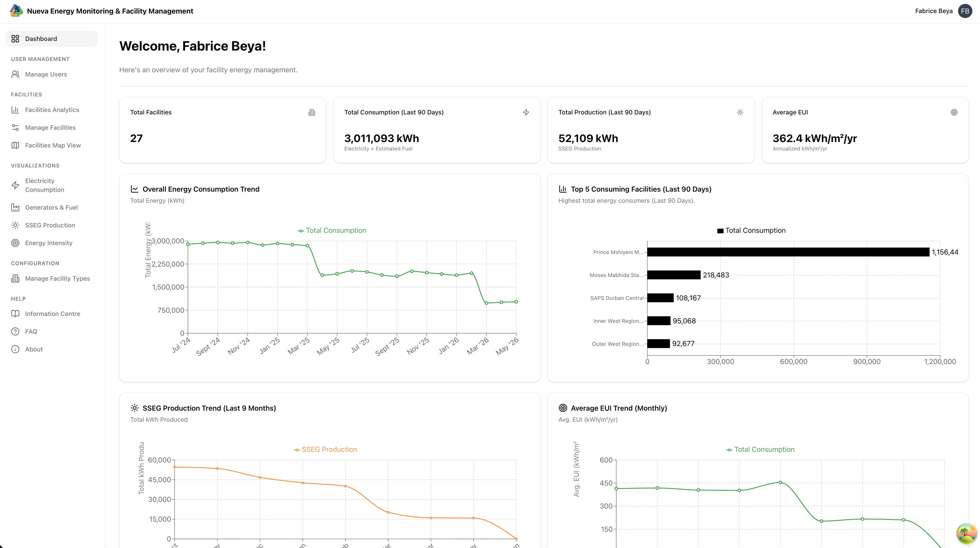Open Generators & Fuel page
This screenshot has height=548, width=980.
(52, 207)
